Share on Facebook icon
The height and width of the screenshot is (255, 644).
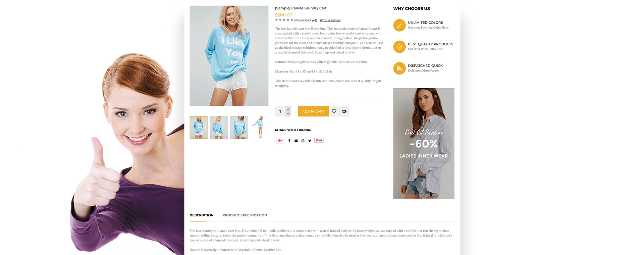(x=289, y=141)
